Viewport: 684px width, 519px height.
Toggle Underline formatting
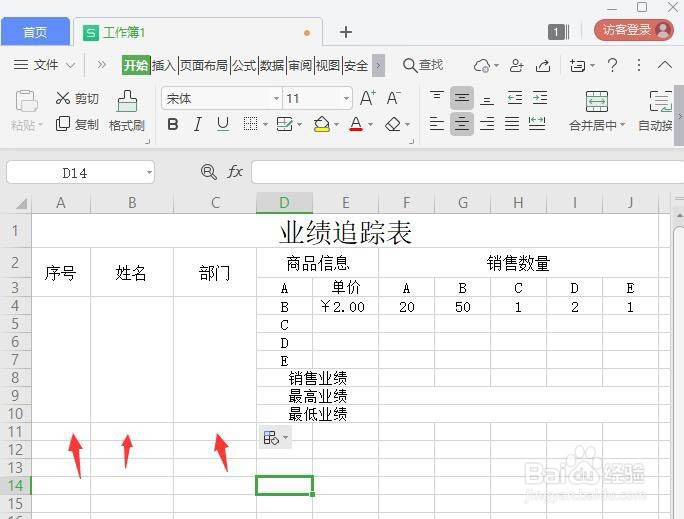point(223,124)
